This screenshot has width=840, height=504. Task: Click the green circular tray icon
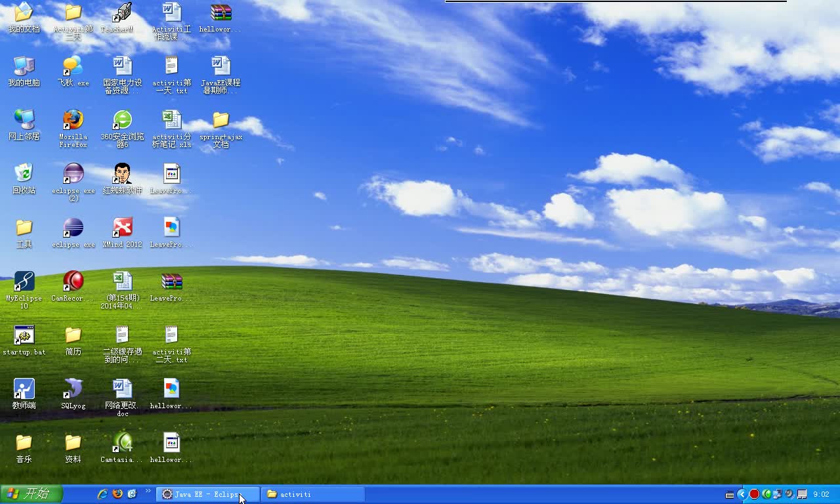pyautogui.click(x=766, y=494)
